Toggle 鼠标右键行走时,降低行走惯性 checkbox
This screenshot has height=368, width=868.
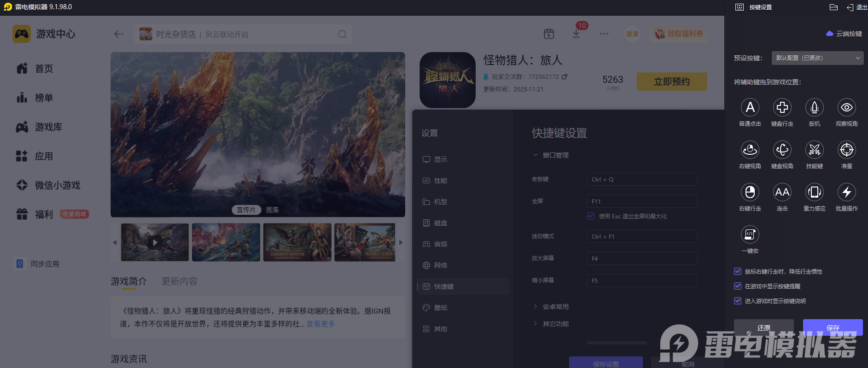click(x=738, y=271)
